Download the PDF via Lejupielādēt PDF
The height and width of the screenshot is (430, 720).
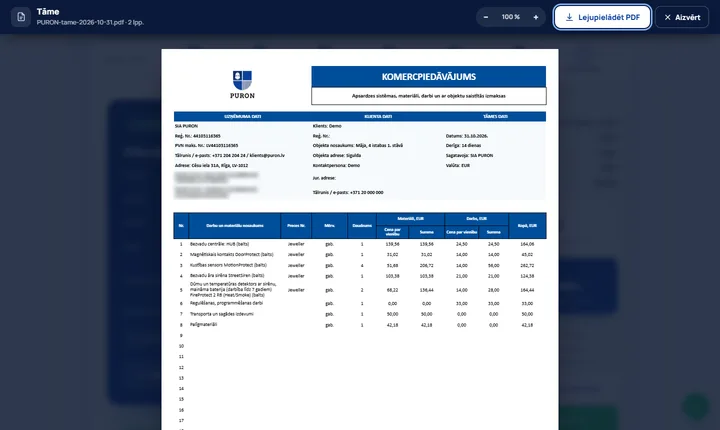(x=602, y=17)
